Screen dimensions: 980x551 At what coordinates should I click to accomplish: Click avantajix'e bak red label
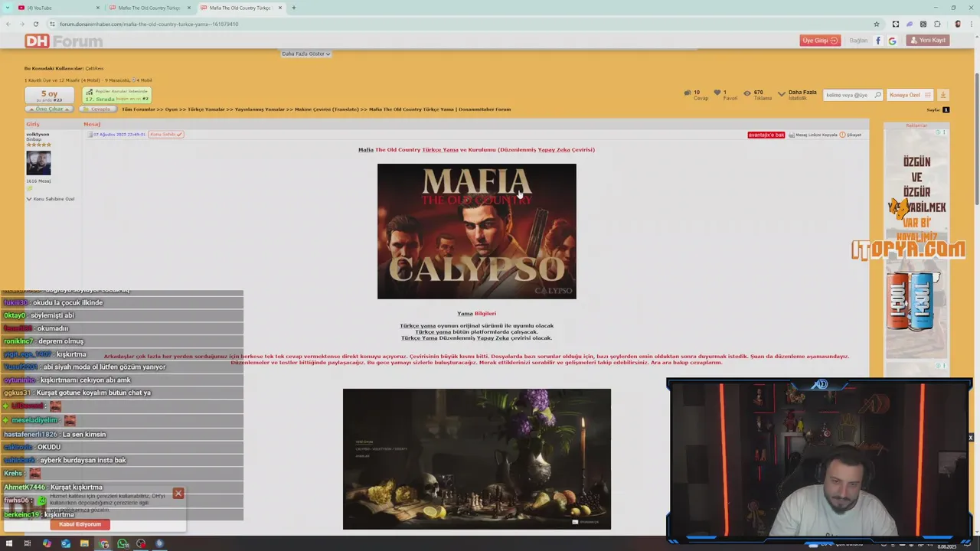766,135
